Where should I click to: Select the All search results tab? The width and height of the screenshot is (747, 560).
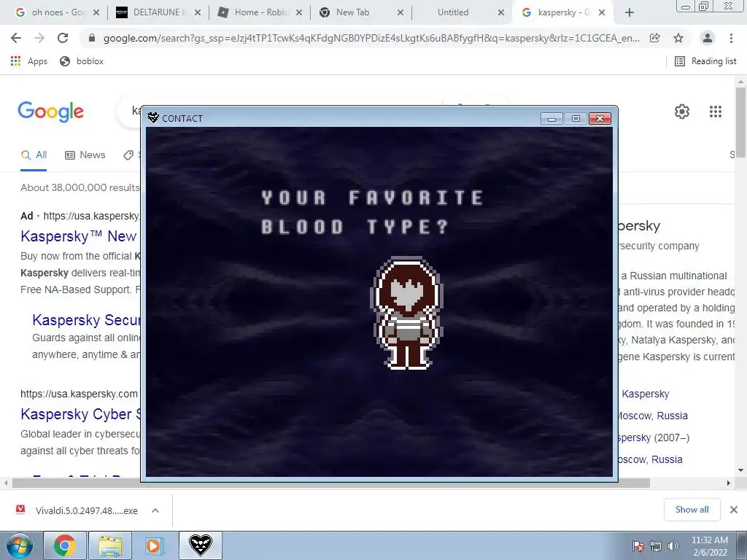(34, 155)
